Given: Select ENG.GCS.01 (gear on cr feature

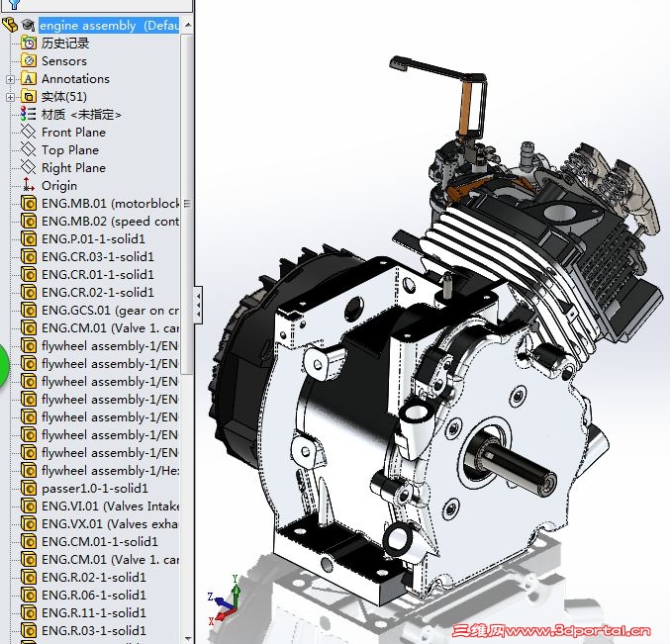Looking at the screenshot, I should coord(110,310).
